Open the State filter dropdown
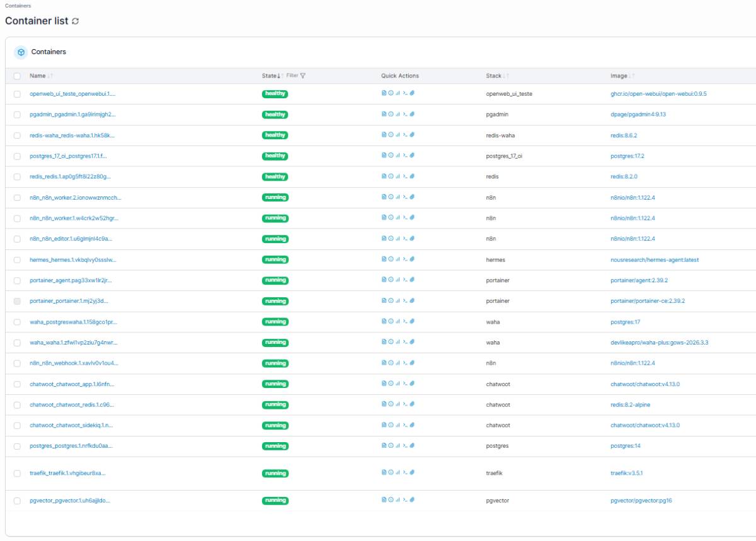Image resolution: width=756 pixels, height=541 pixels. (296, 76)
